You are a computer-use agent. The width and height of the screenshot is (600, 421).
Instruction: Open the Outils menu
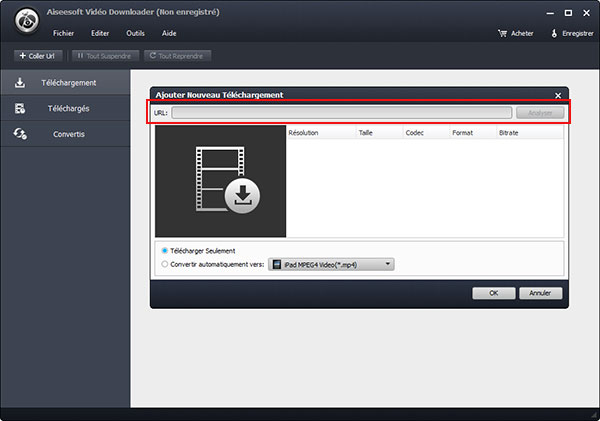pos(135,33)
